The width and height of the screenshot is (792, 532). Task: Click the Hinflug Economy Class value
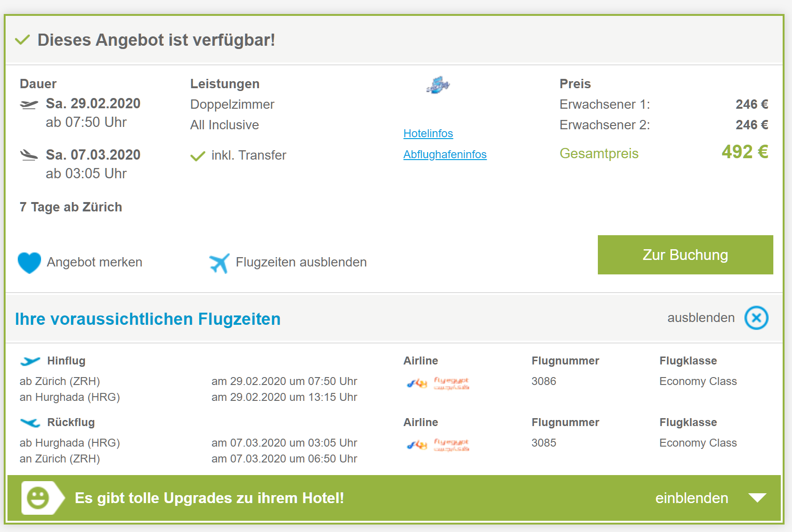click(698, 381)
